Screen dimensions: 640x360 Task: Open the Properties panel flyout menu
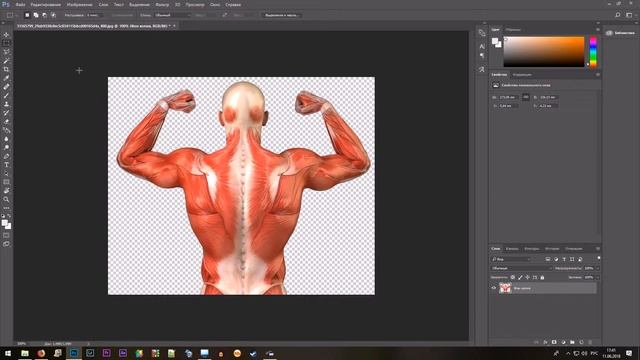(598, 75)
